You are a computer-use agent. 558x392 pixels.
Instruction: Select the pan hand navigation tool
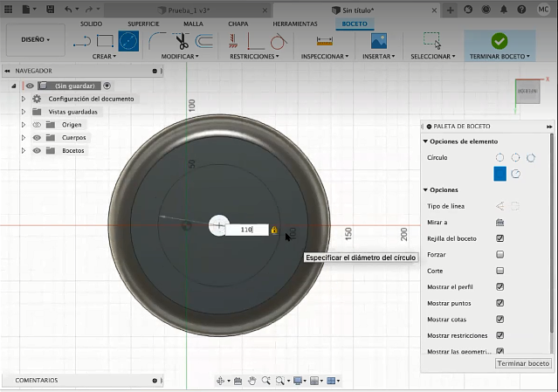pos(252,381)
